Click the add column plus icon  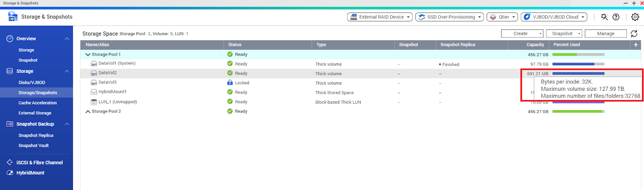636,45
